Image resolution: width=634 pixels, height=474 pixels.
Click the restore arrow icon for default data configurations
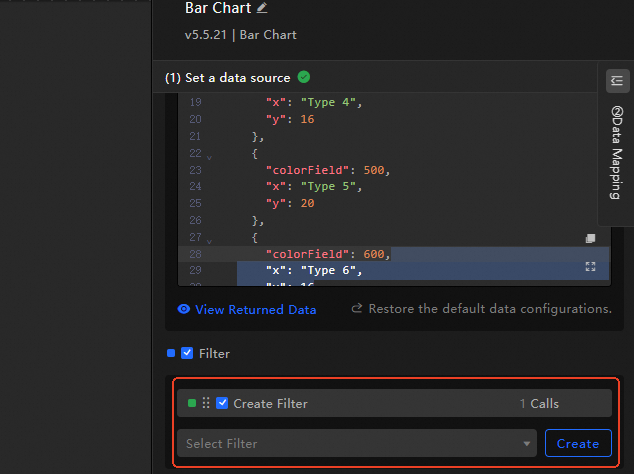[x=357, y=309]
